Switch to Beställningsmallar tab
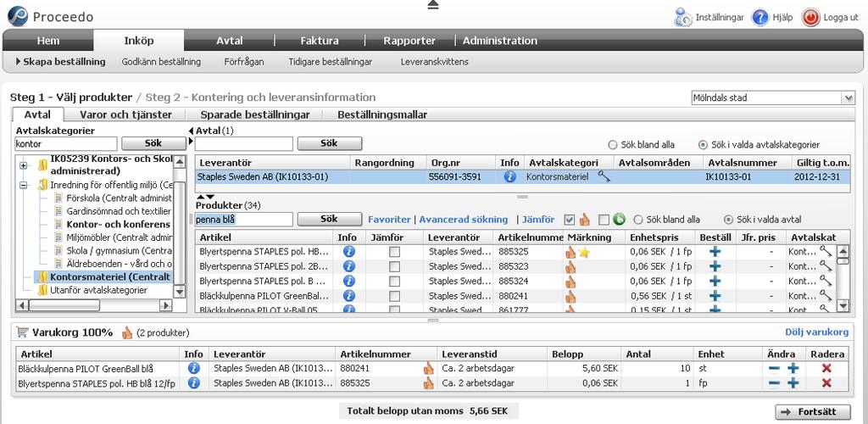The image size is (868, 424). click(382, 114)
